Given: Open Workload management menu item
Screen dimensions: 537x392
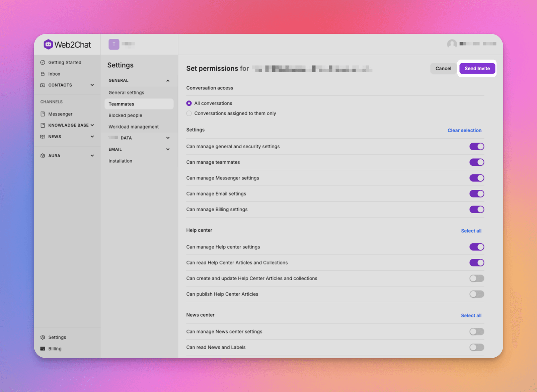Looking at the screenshot, I should [139, 127].
